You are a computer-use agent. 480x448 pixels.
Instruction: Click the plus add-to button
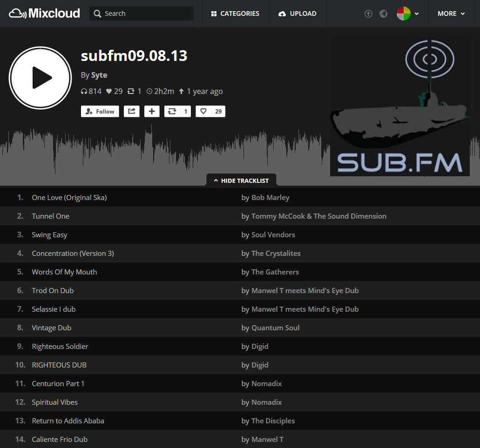152,111
